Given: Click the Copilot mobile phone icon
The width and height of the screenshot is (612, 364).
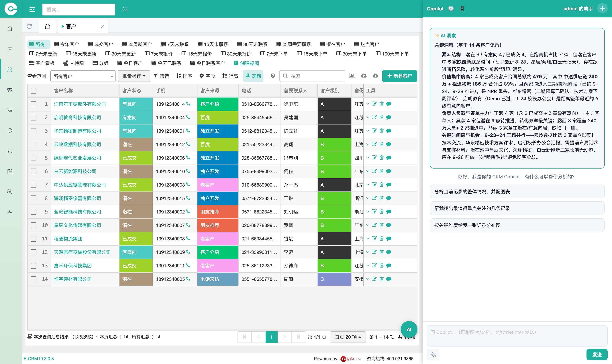Looking at the screenshot, I should (x=462, y=9).
